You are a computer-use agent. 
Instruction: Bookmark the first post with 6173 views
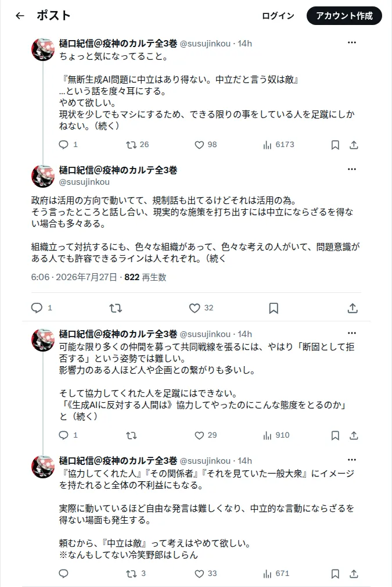[335, 145]
